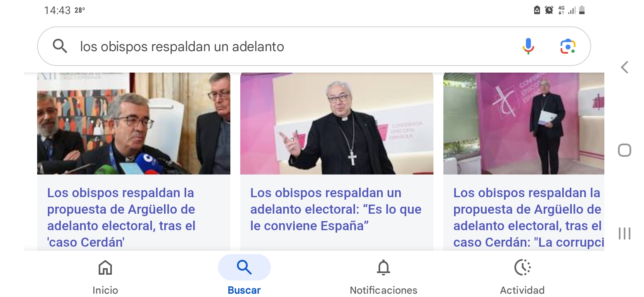Select the Buscar tab
This screenshot has width=644, height=297.
click(244, 275)
